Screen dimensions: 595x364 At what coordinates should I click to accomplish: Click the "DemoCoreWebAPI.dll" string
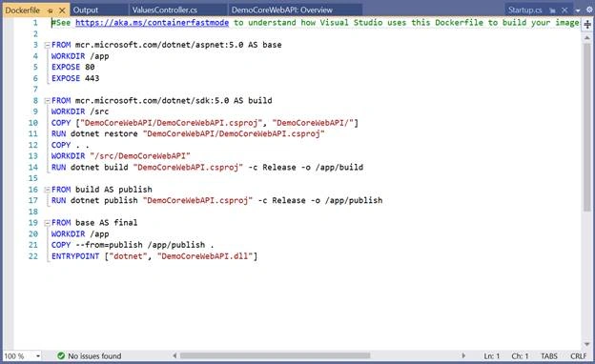click(x=204, y=256)
